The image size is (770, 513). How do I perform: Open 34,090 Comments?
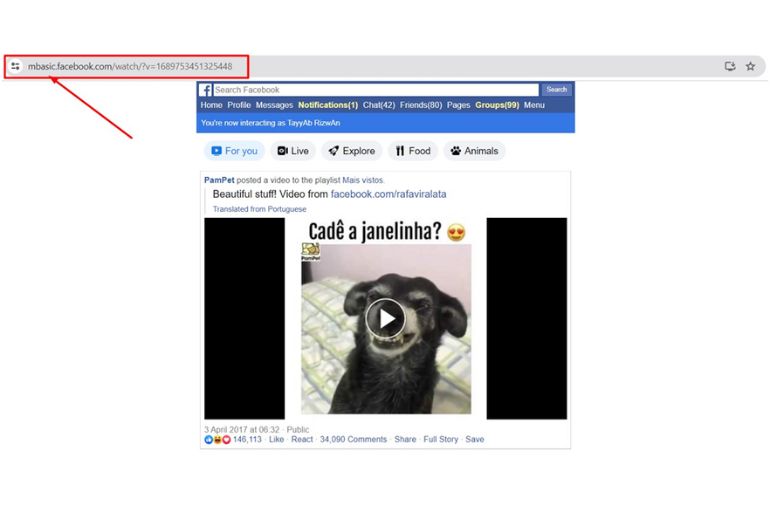[x=353, y=439]
